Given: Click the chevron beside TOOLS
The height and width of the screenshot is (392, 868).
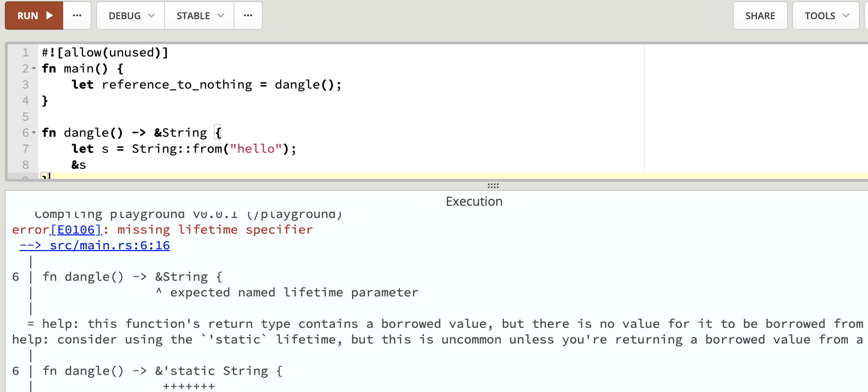Looking at the screenshot, I should click(x=846, y=16).
